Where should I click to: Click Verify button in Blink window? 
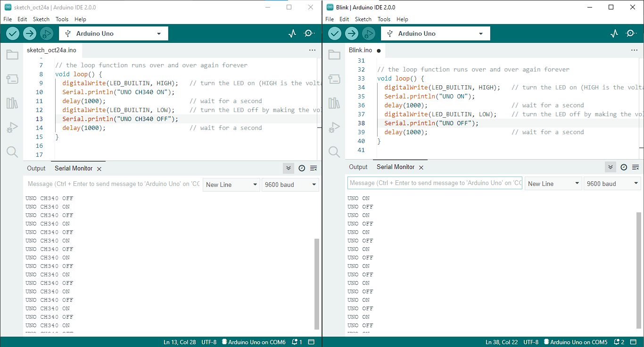[x=335, y=33]
